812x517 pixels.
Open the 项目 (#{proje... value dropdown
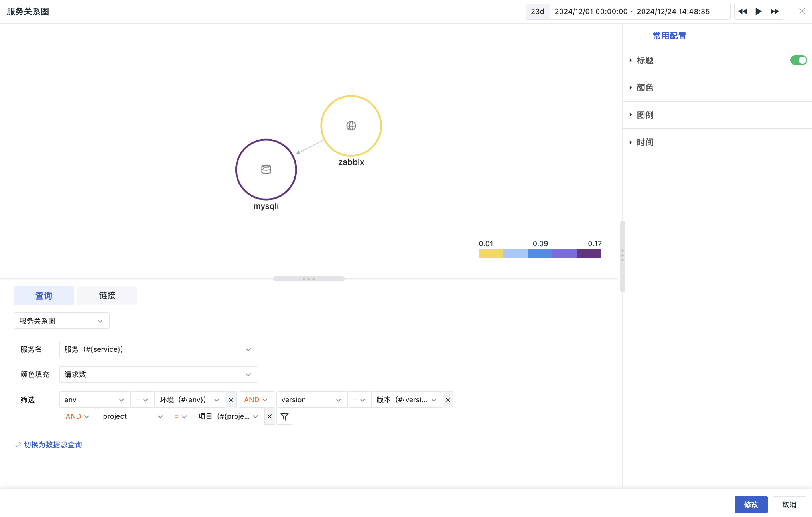[229, 416]
